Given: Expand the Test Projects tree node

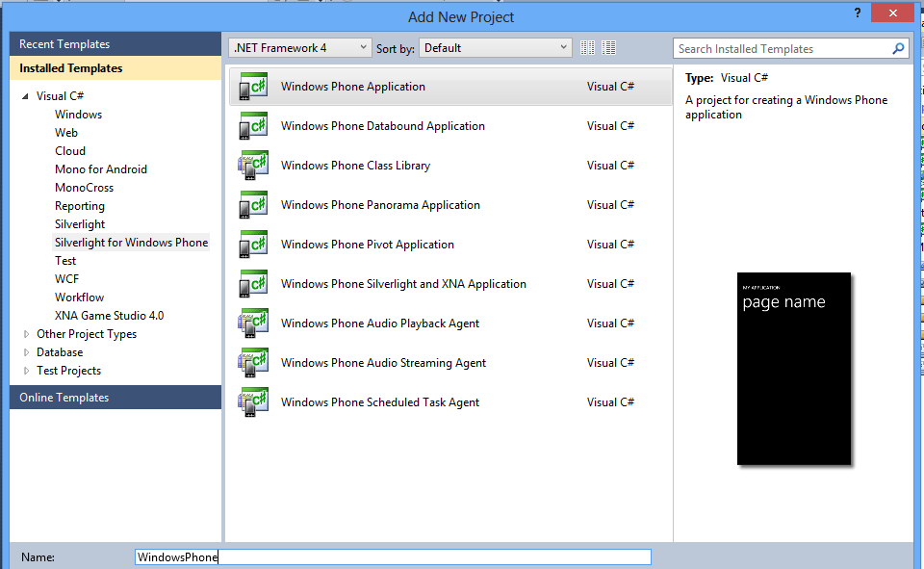Looking at the screenshot, I should [26, 371].
